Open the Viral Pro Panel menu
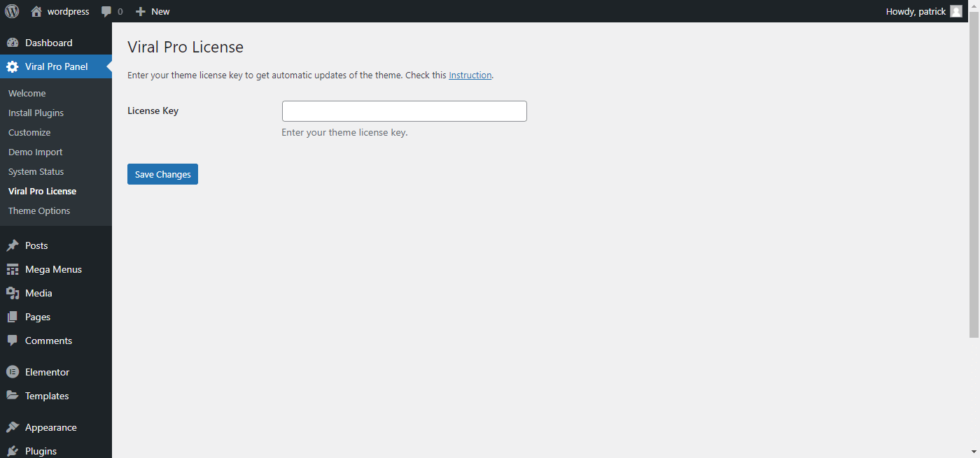The image size is (980, 458). coord(56,66)
